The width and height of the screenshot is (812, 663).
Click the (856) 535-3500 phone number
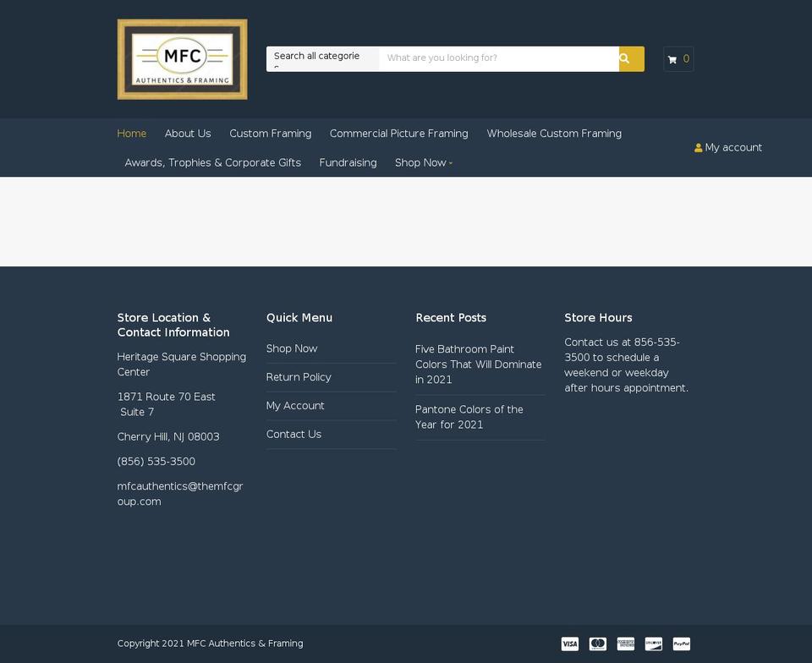pos(156,461)
